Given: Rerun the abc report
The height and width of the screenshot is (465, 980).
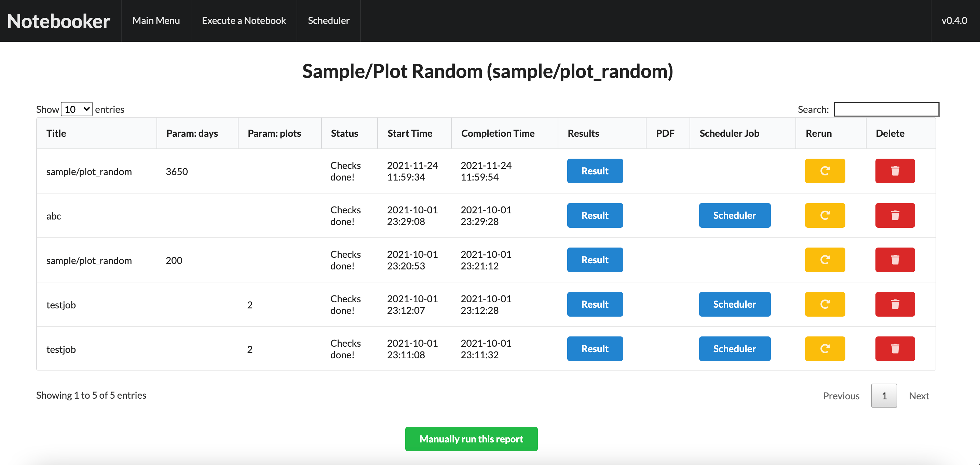Looking at the screenshot, I should (x=825, y=215).
